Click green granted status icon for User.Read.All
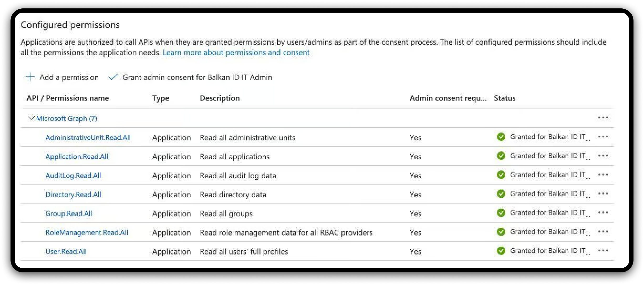This screenshot has height=285, width=644. click(501, 251)
